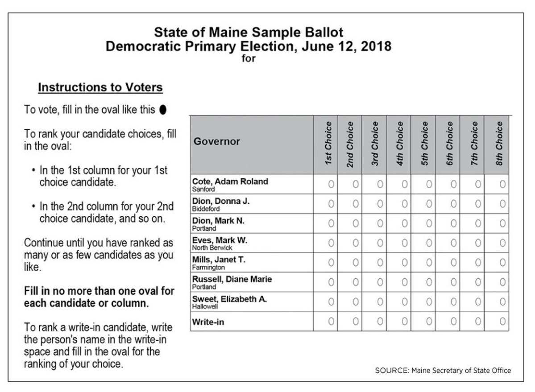Mark 1st Choice oval for Mills, Janet T.

pyautogui.click(x=331, y=263)
